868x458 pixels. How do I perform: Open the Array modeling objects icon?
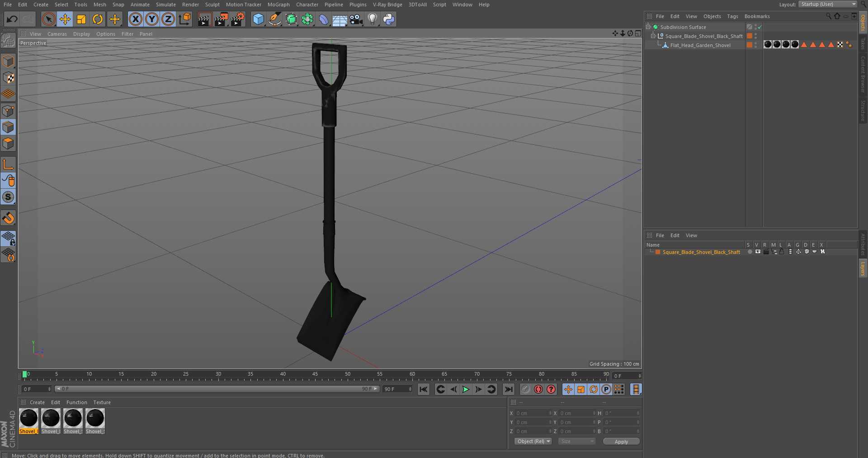(x=307, y=19)
